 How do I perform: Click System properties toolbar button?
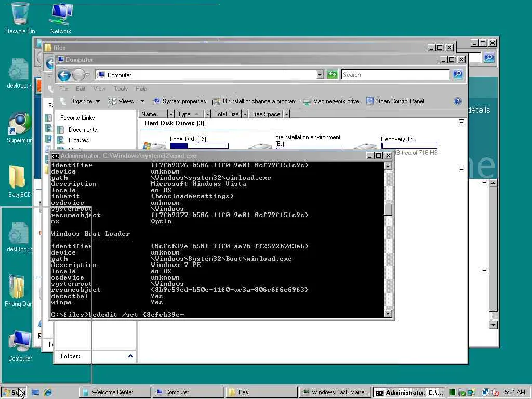[179, 101]
